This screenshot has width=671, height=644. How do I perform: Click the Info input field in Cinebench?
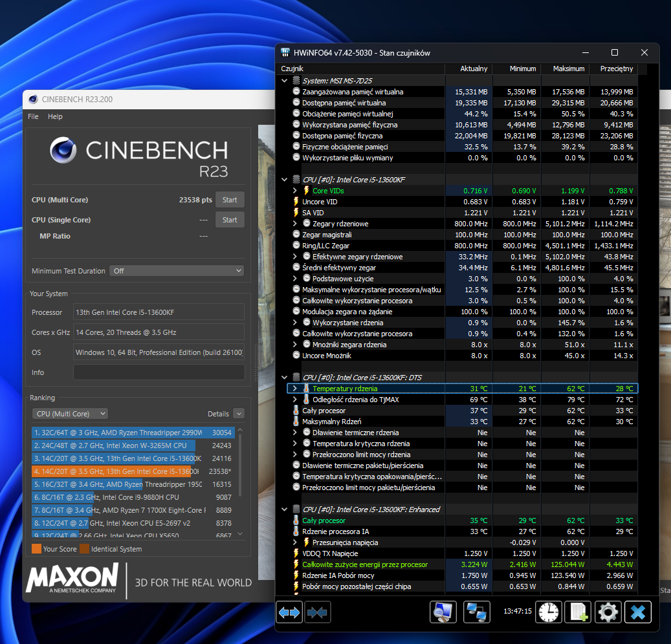click(x=159, y=372)
